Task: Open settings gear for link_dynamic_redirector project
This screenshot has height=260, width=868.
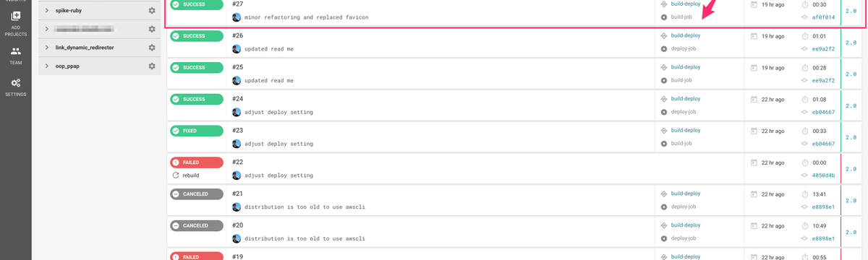Action: (152, 48)
